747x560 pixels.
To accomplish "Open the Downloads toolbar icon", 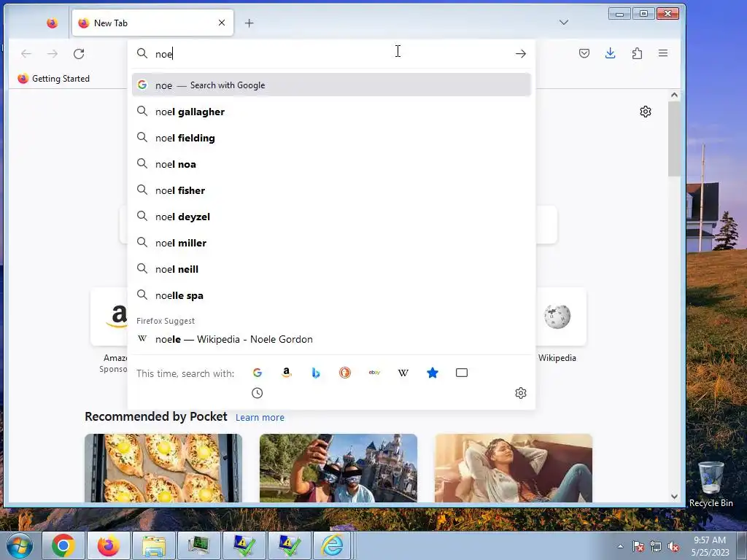I will click(x=611, y=53).
